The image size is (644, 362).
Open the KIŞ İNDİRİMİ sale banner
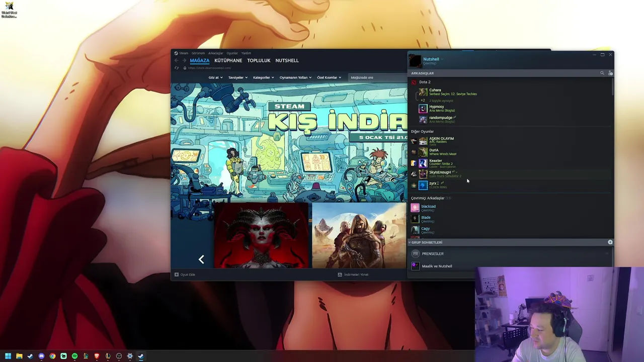point(289,142)
